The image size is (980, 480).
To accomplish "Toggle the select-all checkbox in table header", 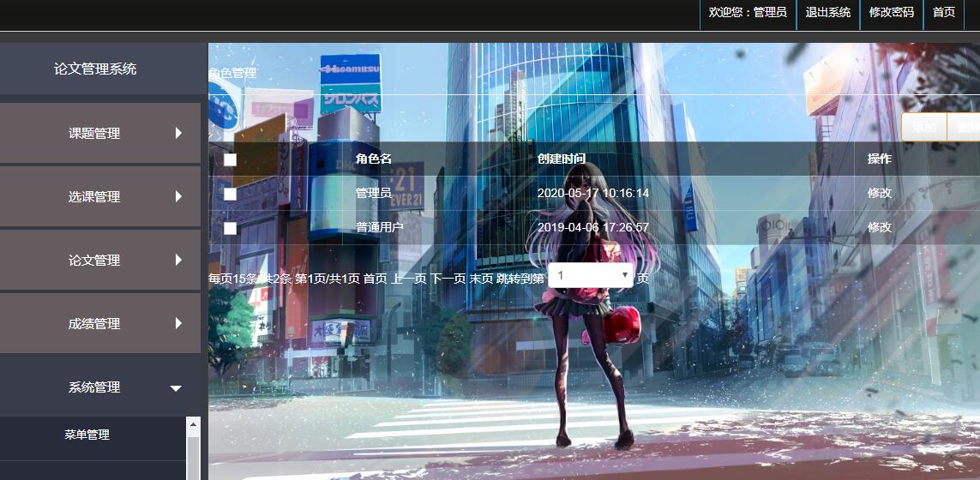I will [x=230, y=160].
